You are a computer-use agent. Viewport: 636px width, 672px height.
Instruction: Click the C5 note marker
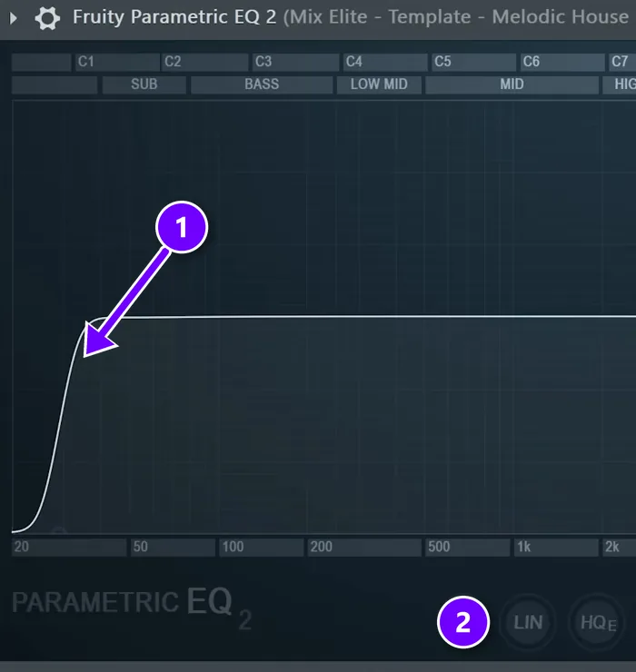(x=473, y=62)
